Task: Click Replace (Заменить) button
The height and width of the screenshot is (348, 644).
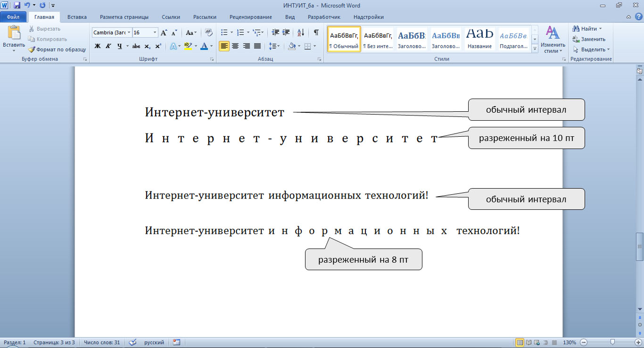Action: 589,39
